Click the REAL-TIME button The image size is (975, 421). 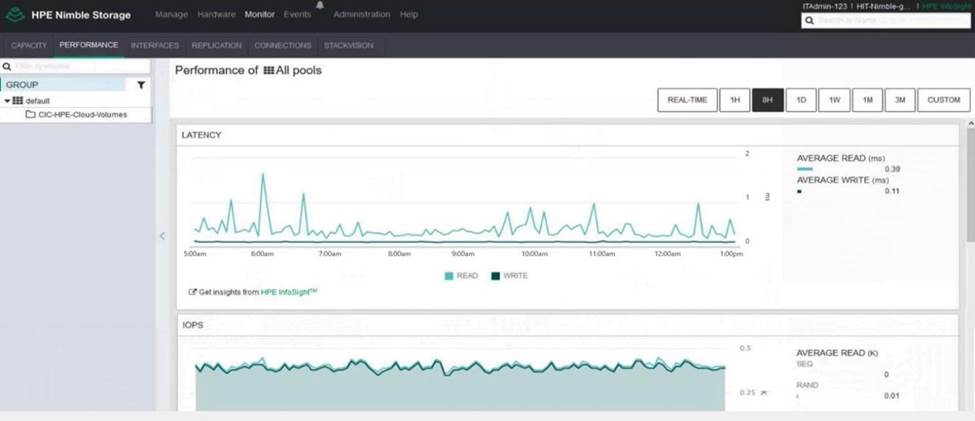[687, 100]
